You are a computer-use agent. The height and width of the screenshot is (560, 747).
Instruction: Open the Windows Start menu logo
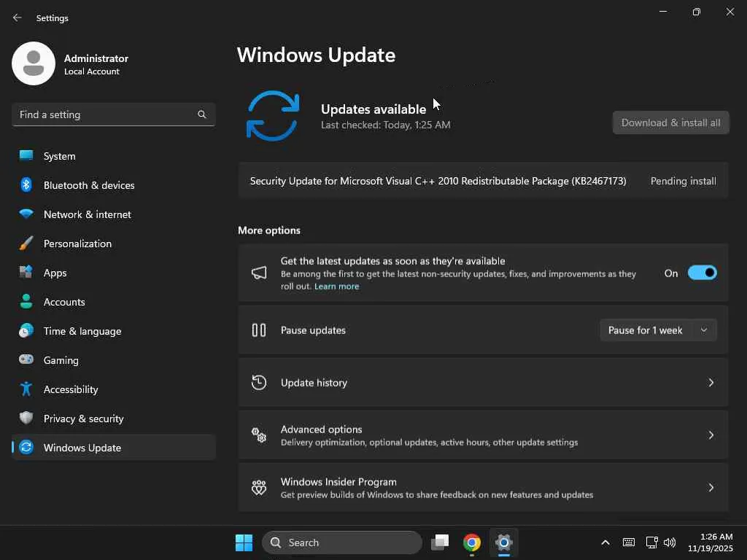244,542
